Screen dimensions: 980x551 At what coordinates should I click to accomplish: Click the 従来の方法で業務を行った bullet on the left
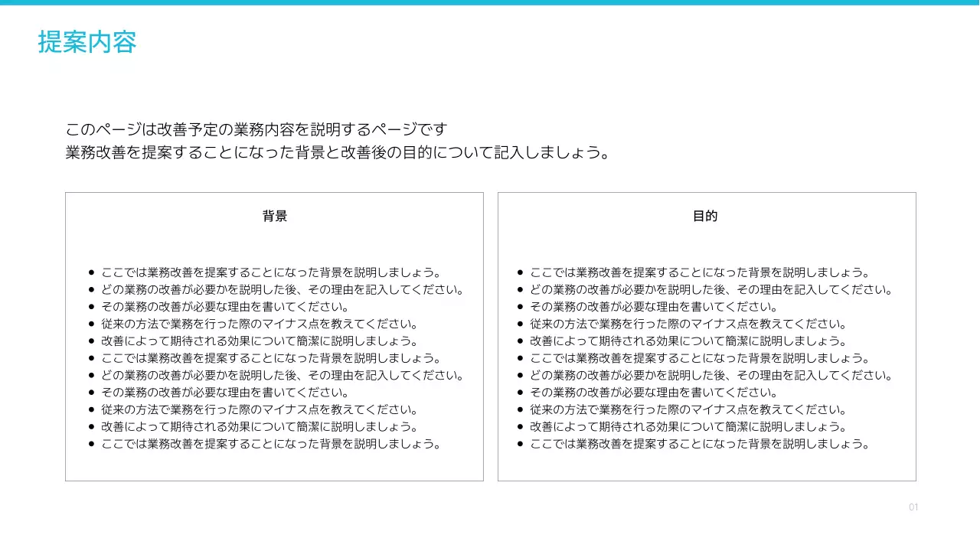click(x=259, y=324)
